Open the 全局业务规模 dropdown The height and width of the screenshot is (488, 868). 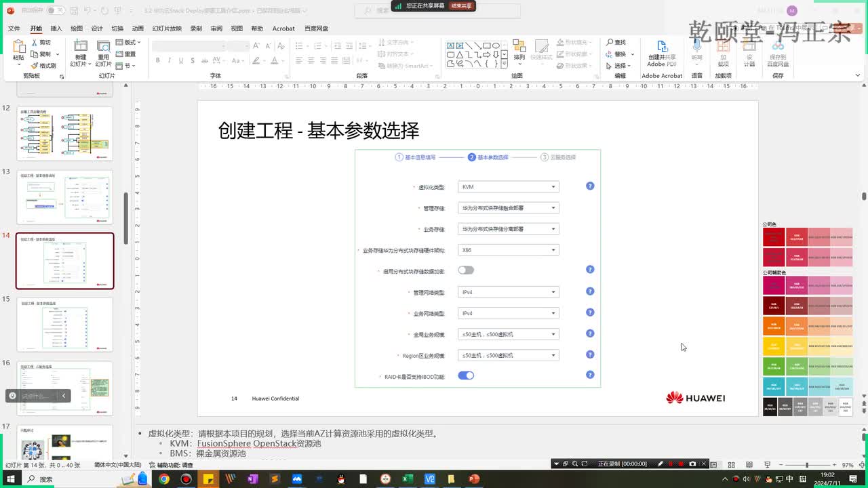[x=508, y=334]
